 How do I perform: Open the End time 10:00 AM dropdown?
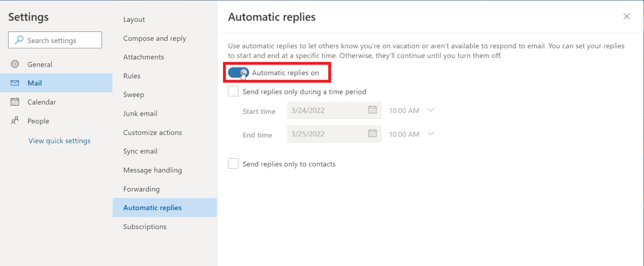[431, 133]
